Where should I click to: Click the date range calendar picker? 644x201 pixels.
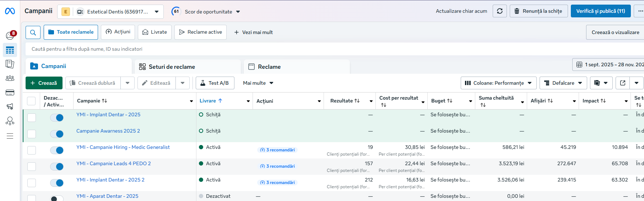[608, 65]
